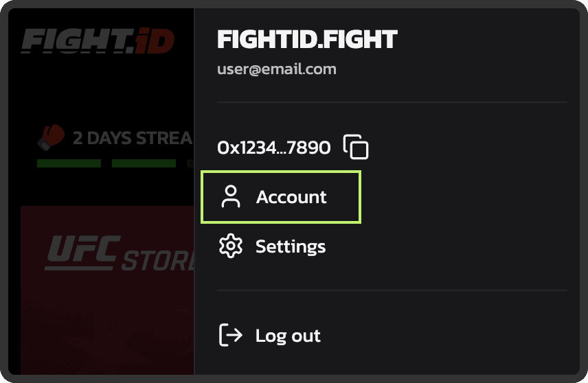Screen dimensions: 588x383
Task: Click the 2 DAYS STREAK label
Action: click(x=132, y=138)
